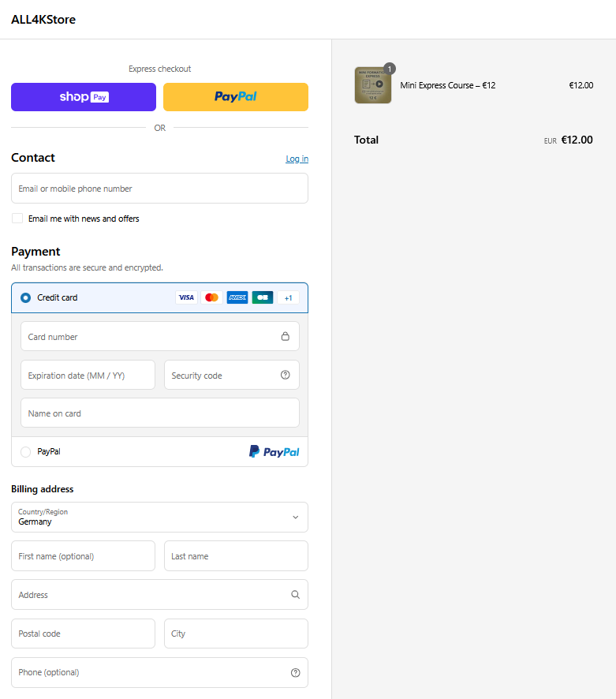The width and height of the screenshot is (616, 699).
Task: Click the PayPal logo in payment options
Action: point(274,452)
